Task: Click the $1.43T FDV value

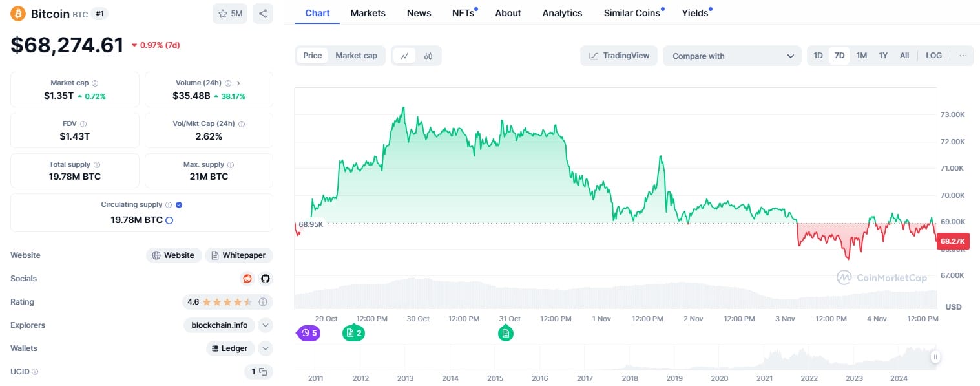Action: 75,136
